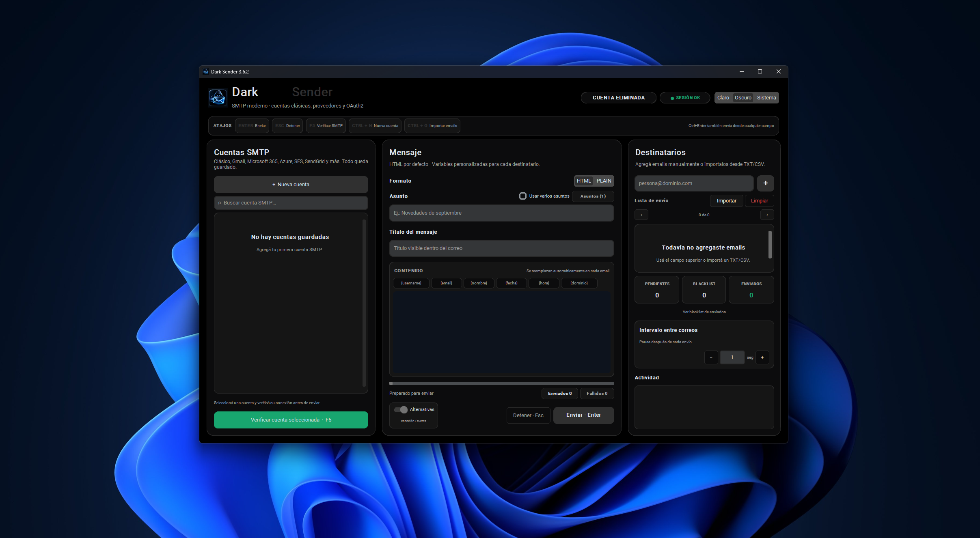Increase the interval with plus button
Viewport: 980px width, 538px height.
click(x=762, y=357)
